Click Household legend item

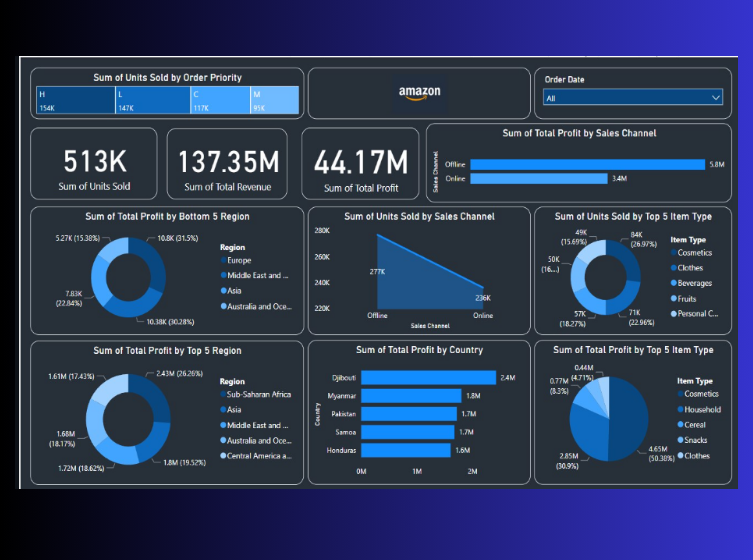tap(699, 410)
